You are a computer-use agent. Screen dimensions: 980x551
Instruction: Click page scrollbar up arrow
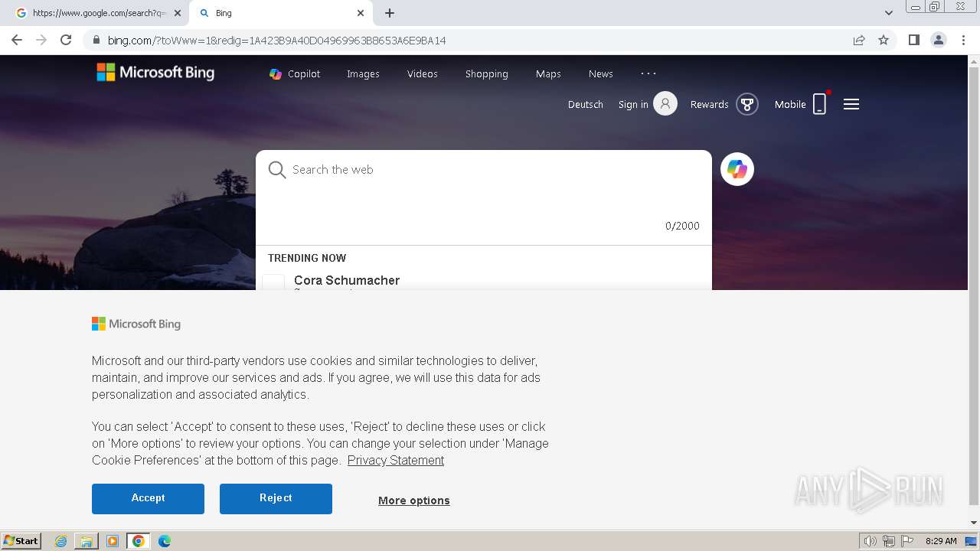tap(974, 60)
